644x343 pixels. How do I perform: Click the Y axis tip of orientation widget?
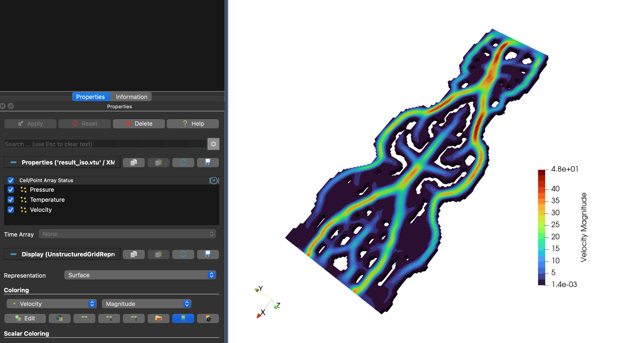tap(257, 290)
